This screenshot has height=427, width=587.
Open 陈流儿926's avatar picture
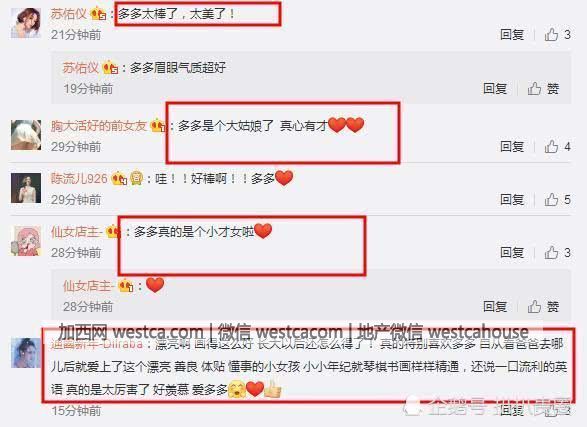pos(26,188)
